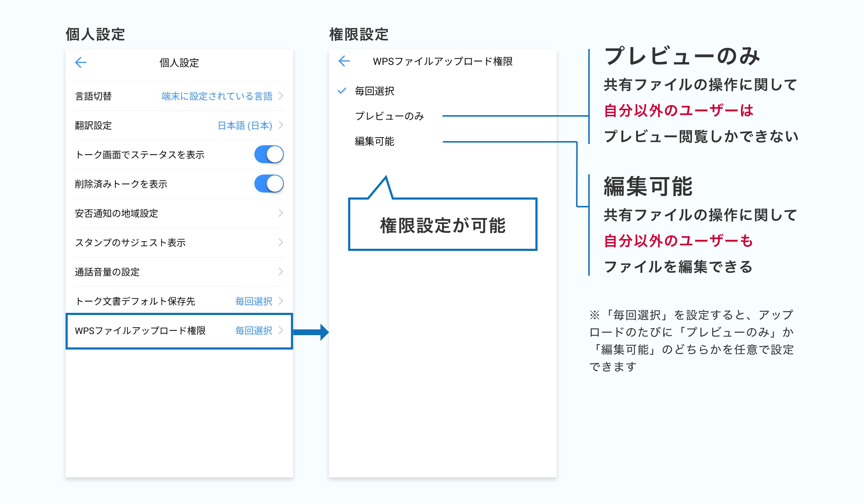Select プレビューのみ permission option

point(389,116)
